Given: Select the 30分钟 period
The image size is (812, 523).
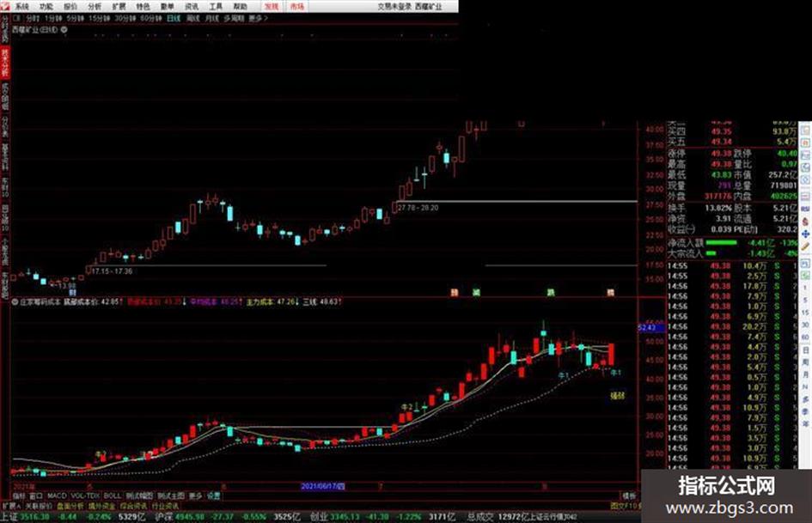Looking at the screenshot, I should click(x=125, y=18).
